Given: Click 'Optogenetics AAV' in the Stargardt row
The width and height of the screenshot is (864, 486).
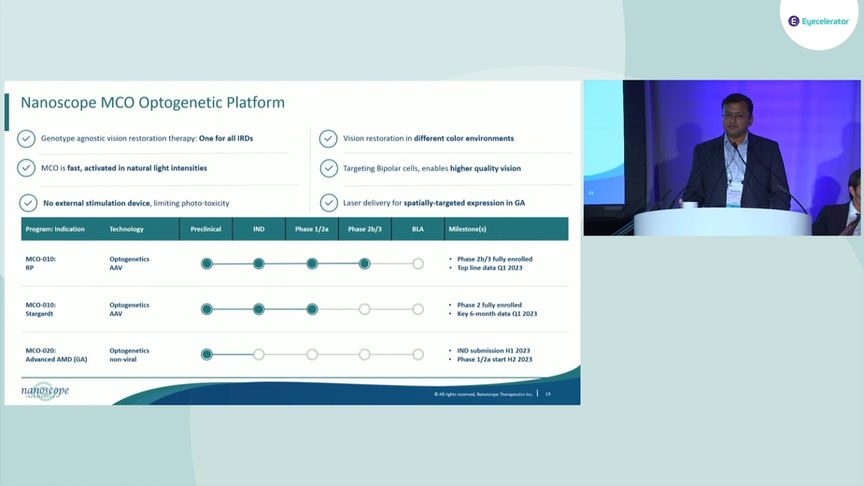Looking at the screenshot, I should click(x=129, y=309).
